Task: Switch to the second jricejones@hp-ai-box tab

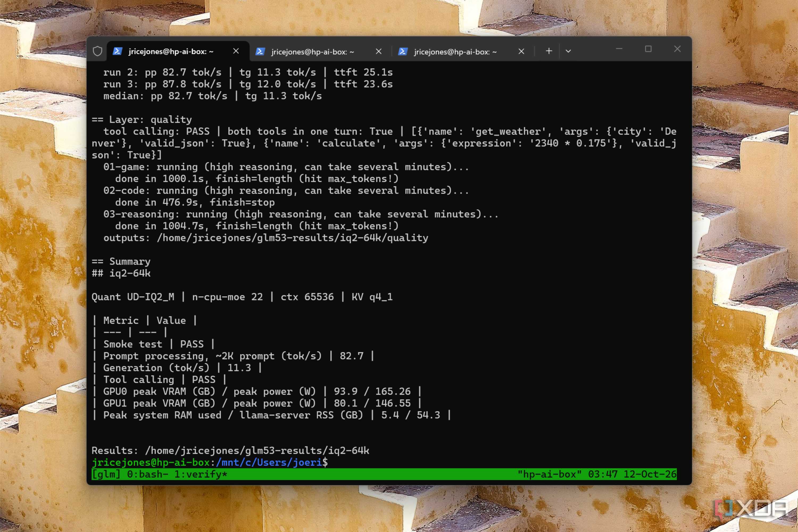Action: (x=321, y=52)
